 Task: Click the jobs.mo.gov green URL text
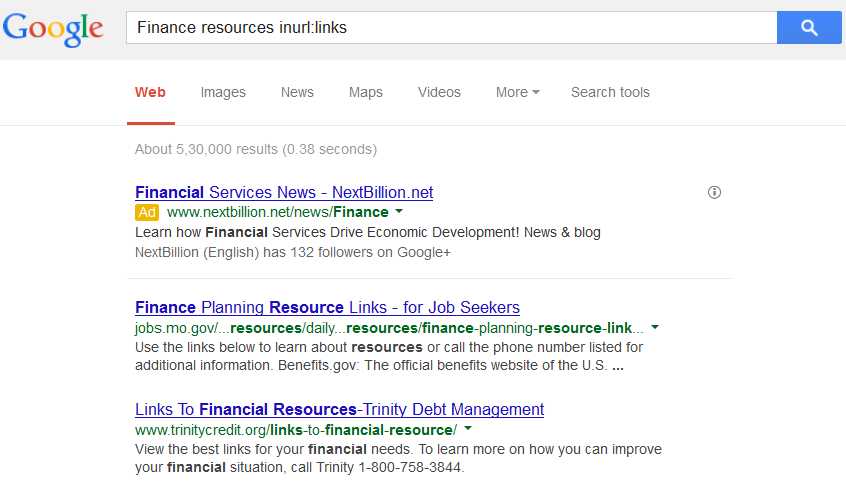tap(389, 328)
